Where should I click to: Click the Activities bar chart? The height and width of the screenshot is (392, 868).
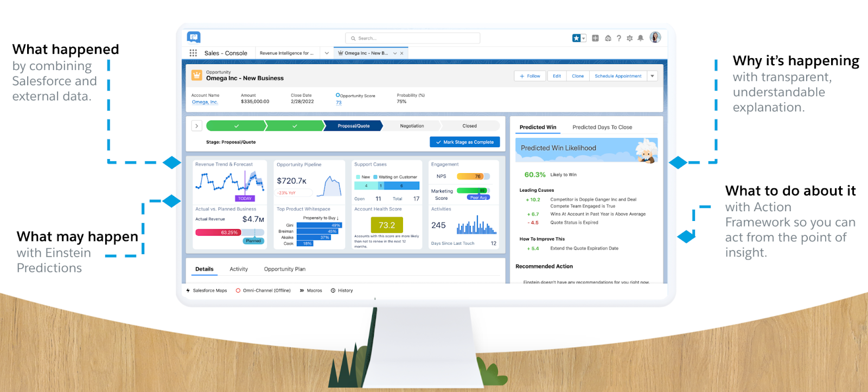coord(477,224)
